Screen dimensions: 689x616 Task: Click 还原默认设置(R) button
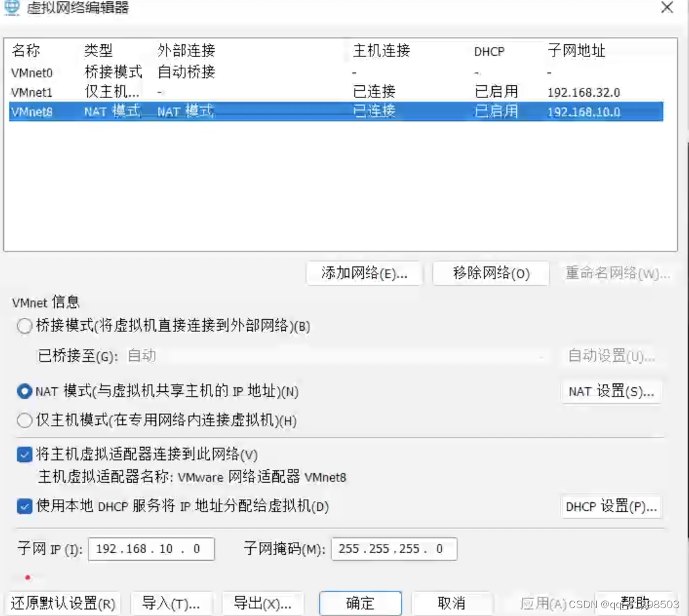click(63, 604)
